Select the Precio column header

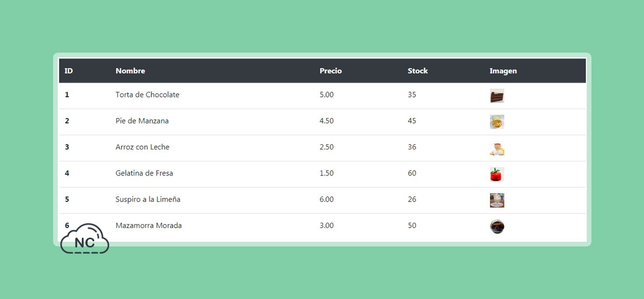tap(331, 71)
